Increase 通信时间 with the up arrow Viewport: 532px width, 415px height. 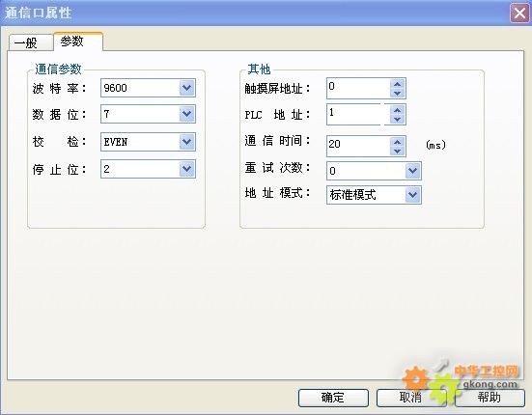[x=397, y=142]
